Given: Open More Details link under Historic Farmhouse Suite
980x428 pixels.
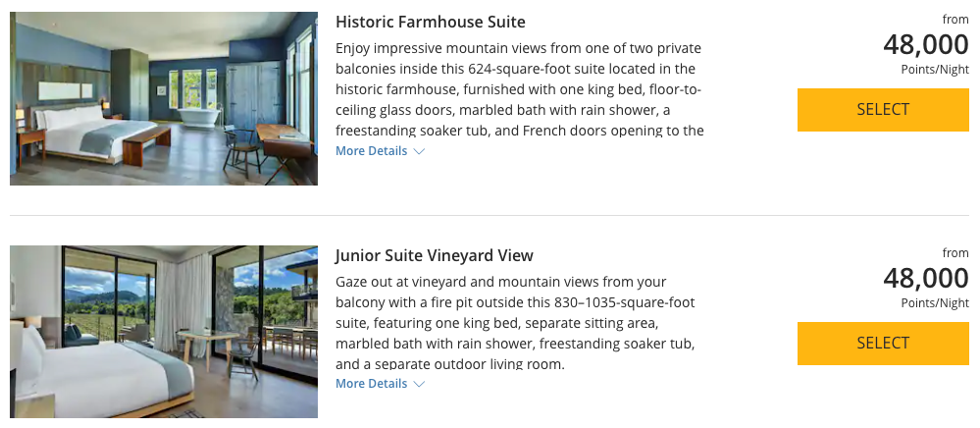Looking at the screenshot, I should coord(371,151).
